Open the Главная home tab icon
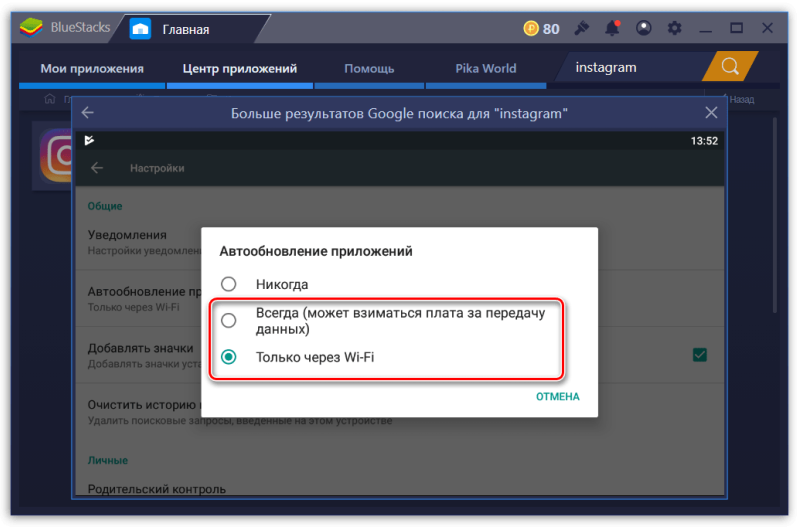The height and width of the screenshot is (527, 800). (x=140, y=29)
